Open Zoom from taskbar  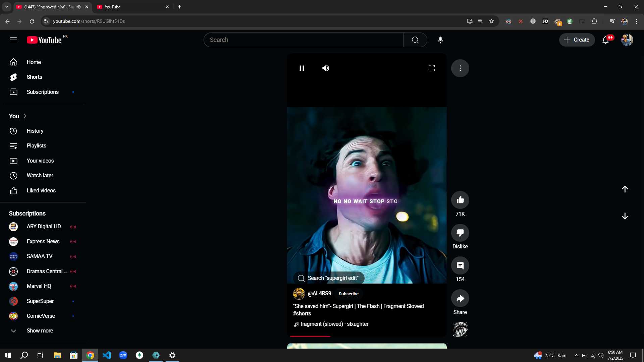[x=123, y=355]
